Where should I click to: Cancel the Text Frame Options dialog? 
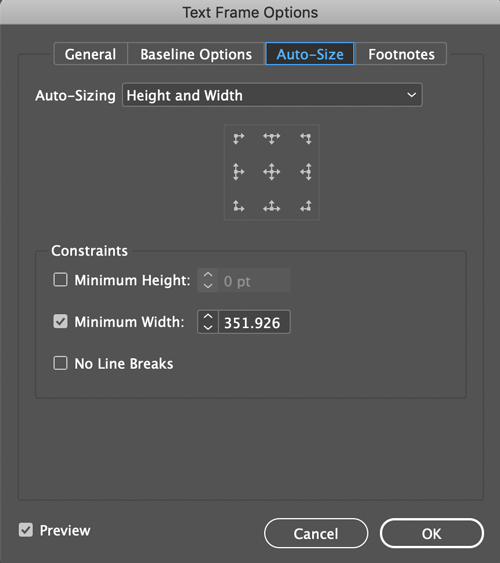[x=316, y=533]
